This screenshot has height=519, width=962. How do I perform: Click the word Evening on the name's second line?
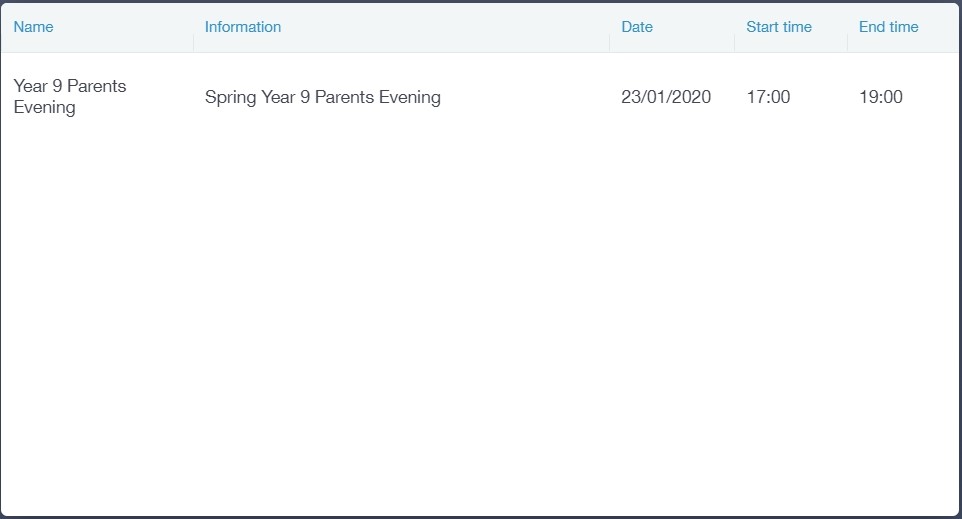tap(44, 108)
